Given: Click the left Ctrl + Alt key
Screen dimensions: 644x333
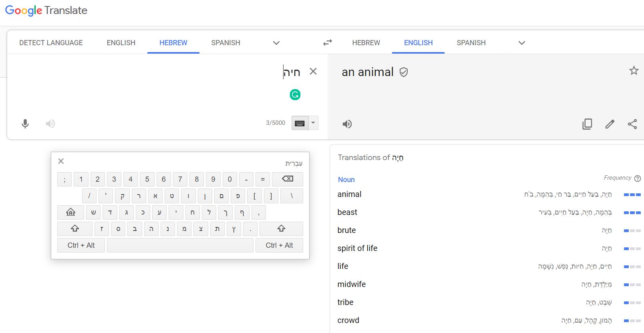Looking at the screenshot, I should 81,245.
